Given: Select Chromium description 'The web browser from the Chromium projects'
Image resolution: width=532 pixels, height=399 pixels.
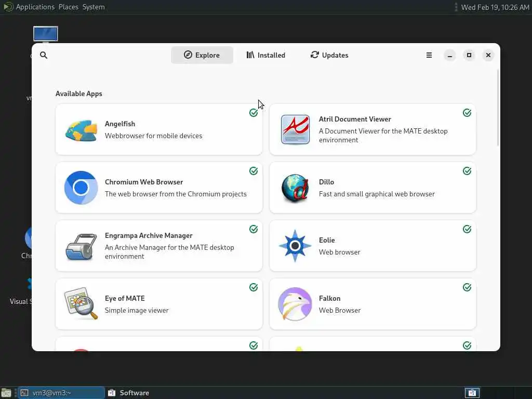Looking at the screenshot, I should [x=176, y=194].
